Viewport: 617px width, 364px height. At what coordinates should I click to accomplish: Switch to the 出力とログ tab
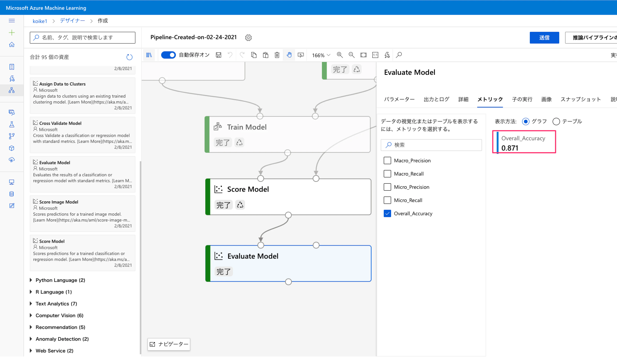pyautogui.click(x=436, y=99)
